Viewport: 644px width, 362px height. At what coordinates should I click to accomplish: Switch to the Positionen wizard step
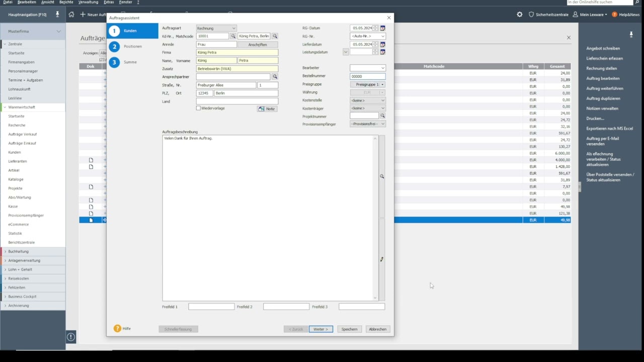click(x=133, y=46)
